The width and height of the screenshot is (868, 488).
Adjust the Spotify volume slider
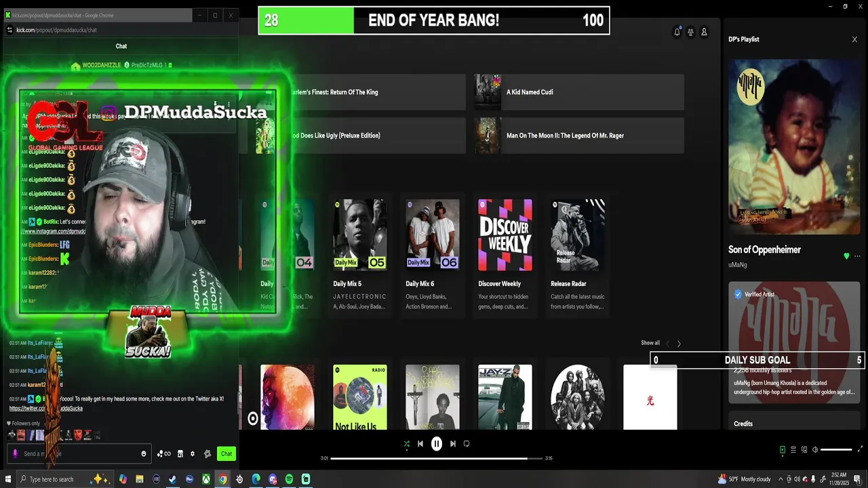(836, 449)
